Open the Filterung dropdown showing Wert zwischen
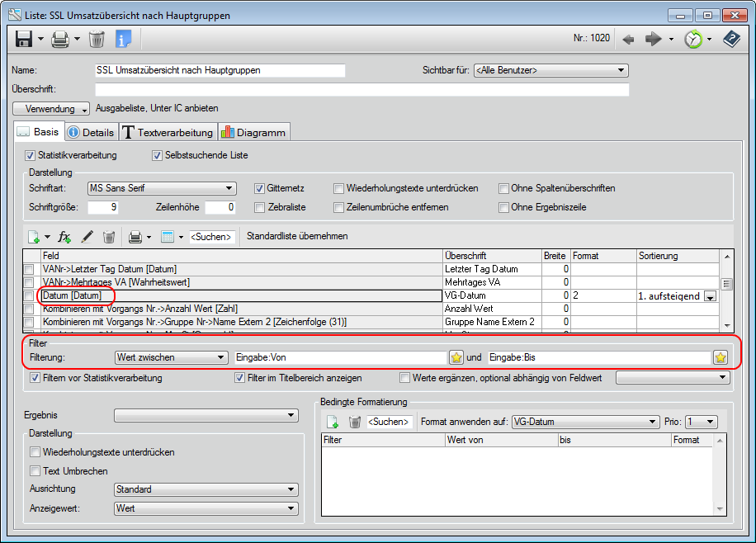The height and width of the screenshot is (543, 756). pos(219,357)
